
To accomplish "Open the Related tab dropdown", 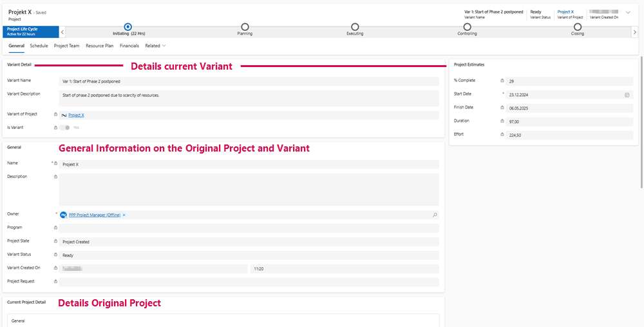I will (x=155, y=46).
